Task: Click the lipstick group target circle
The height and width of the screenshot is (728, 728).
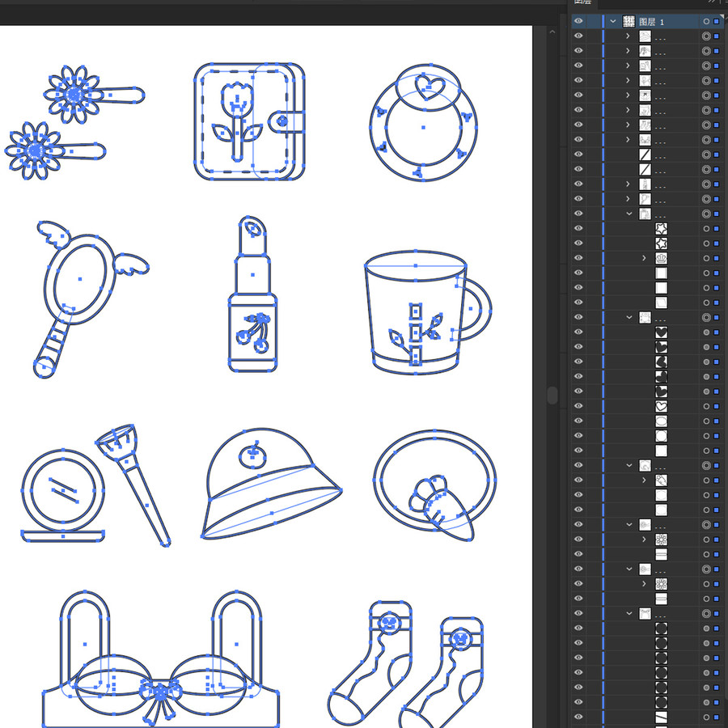Action: [x=706, y=184]
